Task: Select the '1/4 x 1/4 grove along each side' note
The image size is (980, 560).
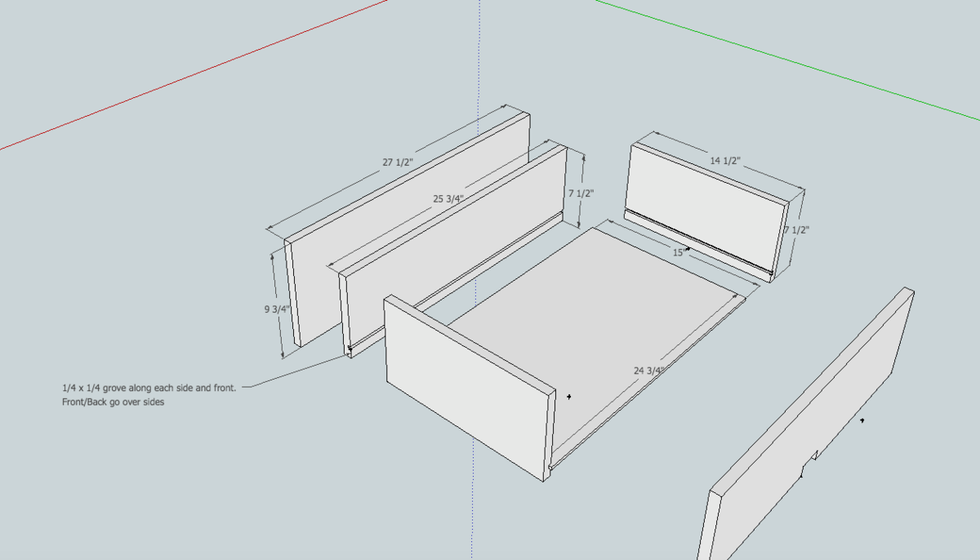Action: tap(149, 388)
